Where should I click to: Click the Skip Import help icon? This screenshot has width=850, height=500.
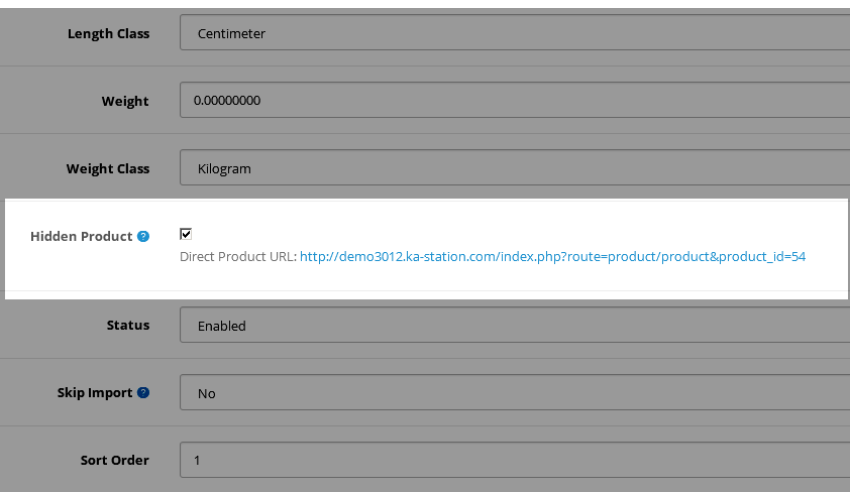143,393
